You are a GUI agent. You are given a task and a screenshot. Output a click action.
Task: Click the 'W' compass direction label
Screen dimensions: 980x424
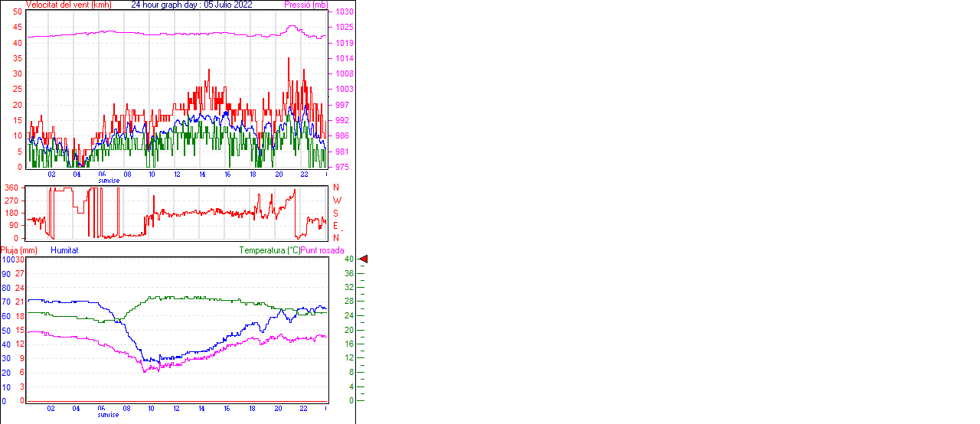[337, 201]
